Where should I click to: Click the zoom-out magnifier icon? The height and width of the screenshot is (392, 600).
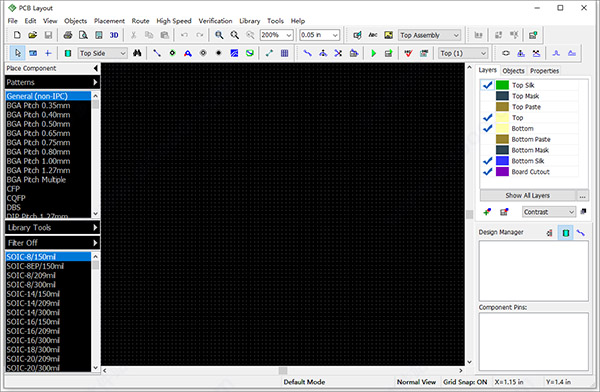tap(235, 35)
